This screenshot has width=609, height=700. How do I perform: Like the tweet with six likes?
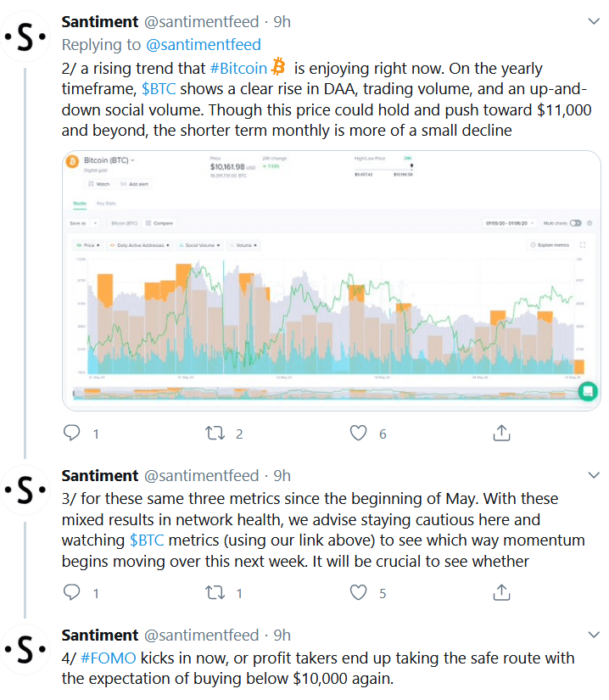pos(358,433)
